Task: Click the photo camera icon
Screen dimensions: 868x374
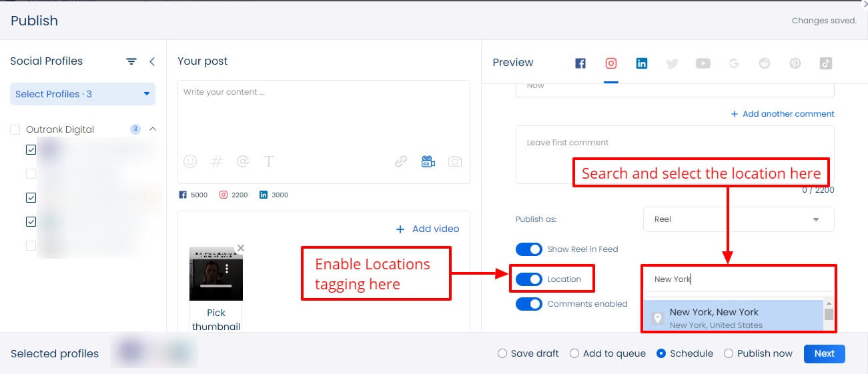Action: [455, 161]
